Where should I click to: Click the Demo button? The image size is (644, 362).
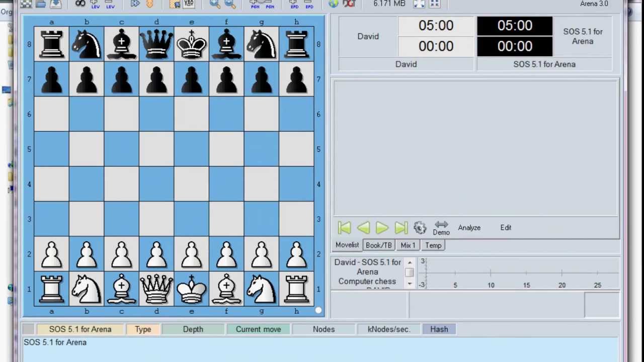click(441, 228)
